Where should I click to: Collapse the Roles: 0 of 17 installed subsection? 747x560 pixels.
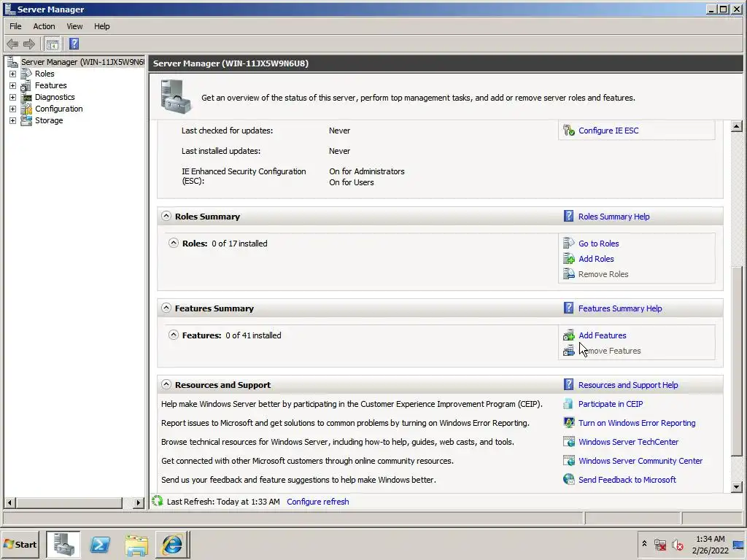tap(174, 243)
